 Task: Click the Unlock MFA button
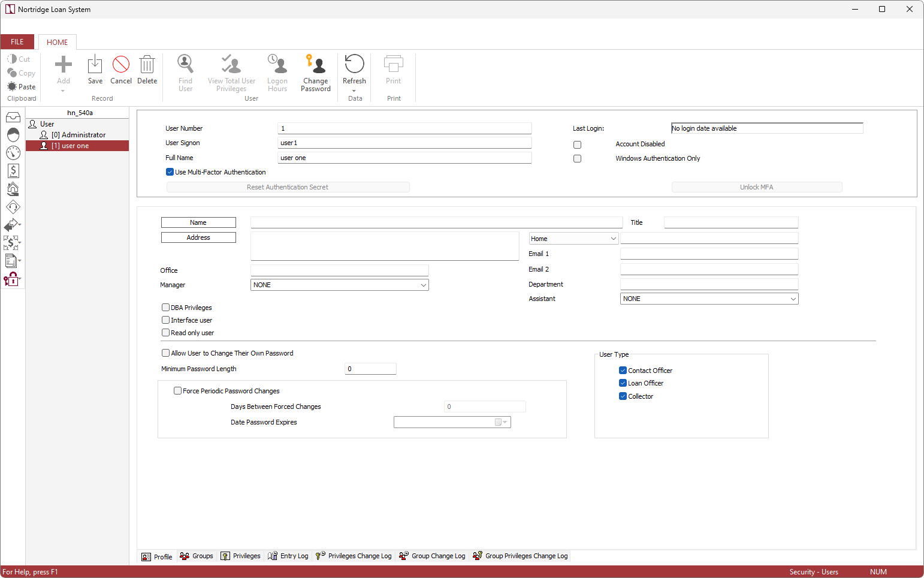[x=757, y=187]
